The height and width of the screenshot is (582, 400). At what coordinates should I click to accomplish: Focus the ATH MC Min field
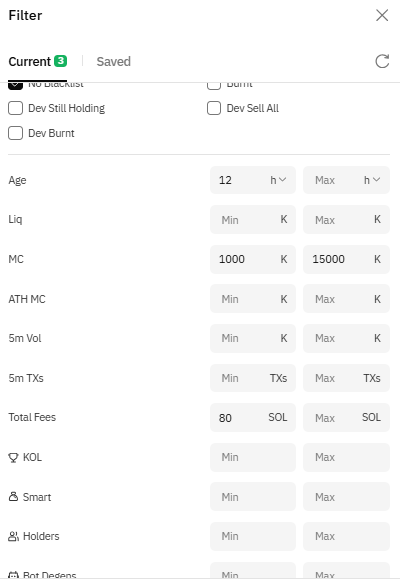coord(253,299)
